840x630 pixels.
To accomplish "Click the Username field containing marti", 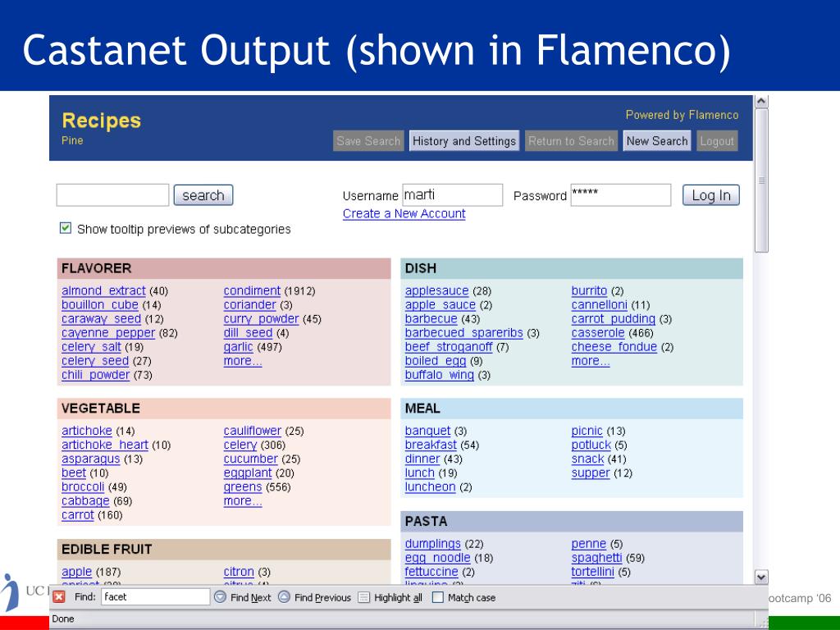I will coord(453,195).
